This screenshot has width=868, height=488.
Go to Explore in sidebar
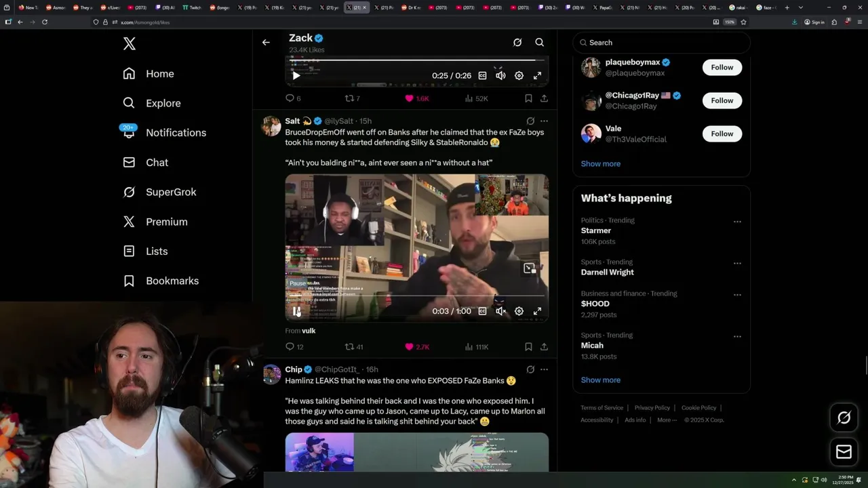pos(152,103)
